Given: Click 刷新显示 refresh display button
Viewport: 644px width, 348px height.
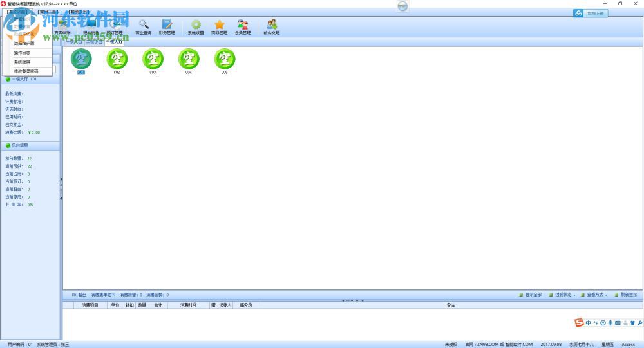Looking at the screenshot, I should point(626,295).
